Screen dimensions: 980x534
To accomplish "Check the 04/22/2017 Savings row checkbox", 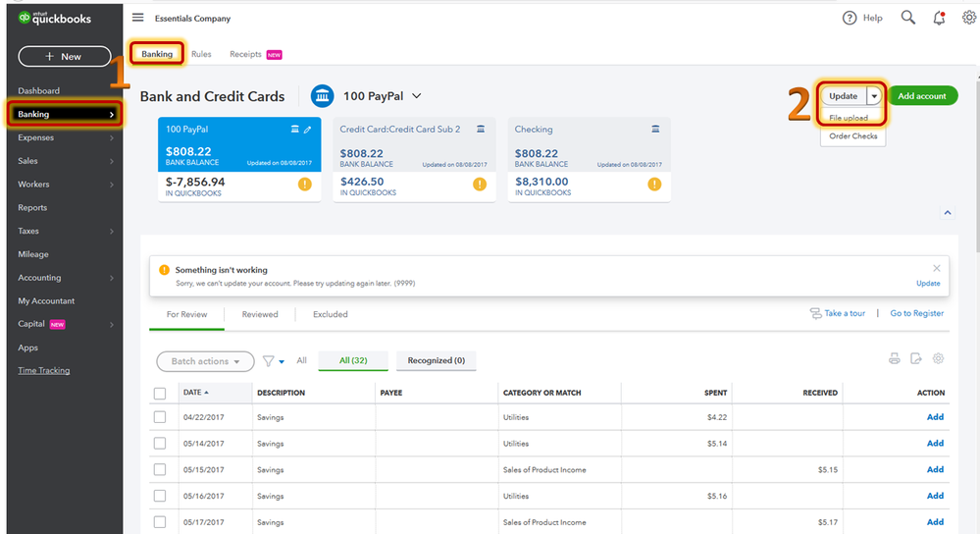I will click(x=160, y=417).
